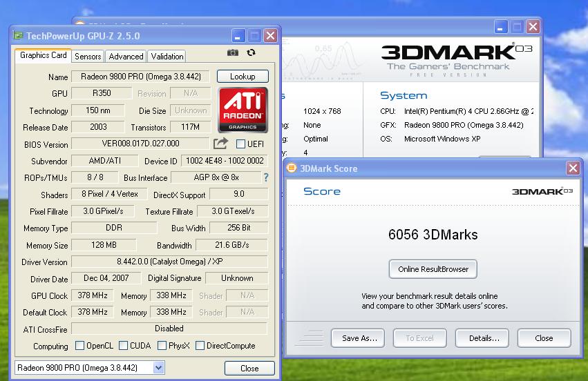Toggle the OpenCL checkbox
This screenshot has height=381, width=588.
point(79,345)
